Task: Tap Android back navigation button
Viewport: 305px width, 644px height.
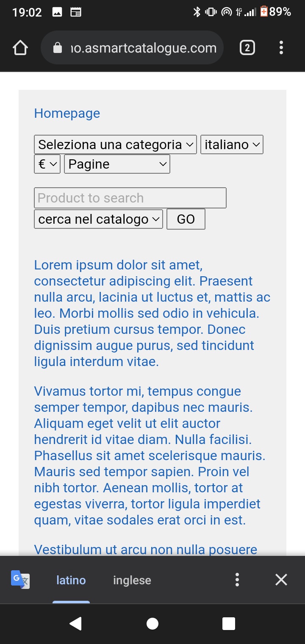Action: coord(75,624)
